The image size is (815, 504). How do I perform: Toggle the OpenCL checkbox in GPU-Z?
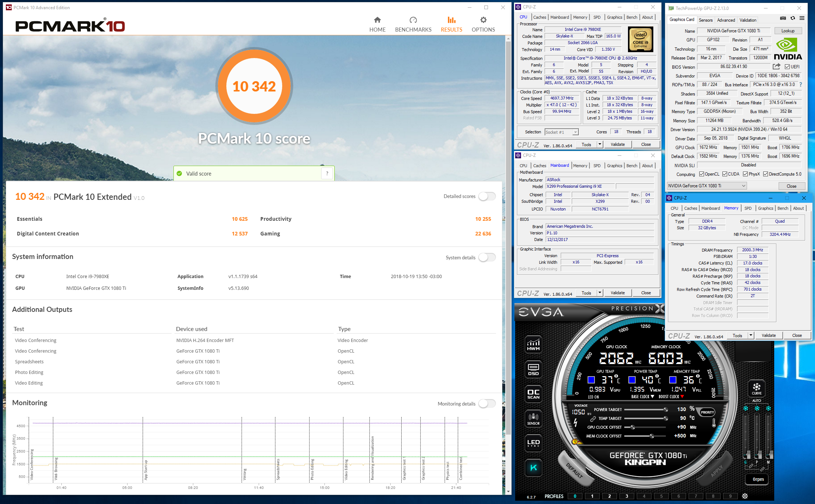tap(701, 174)
